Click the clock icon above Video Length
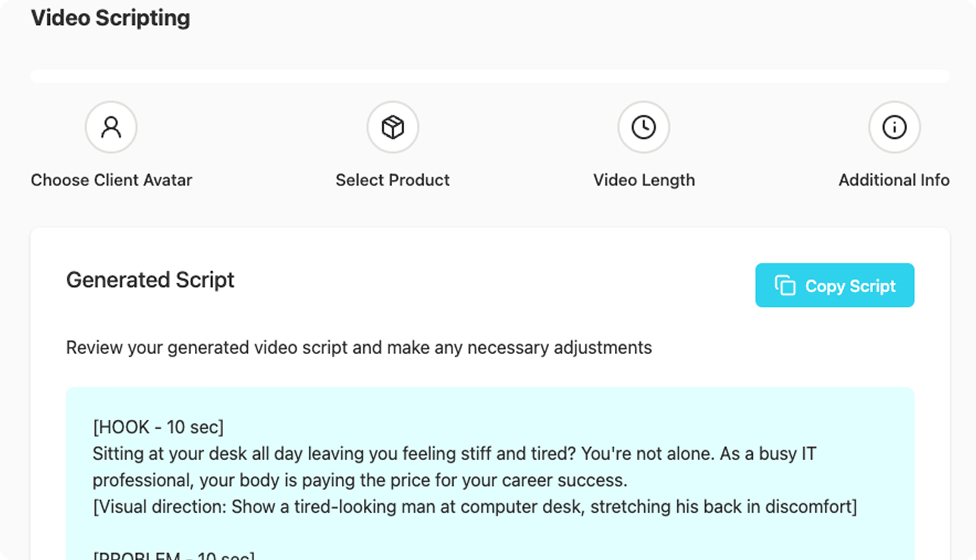 coord(643,128)
